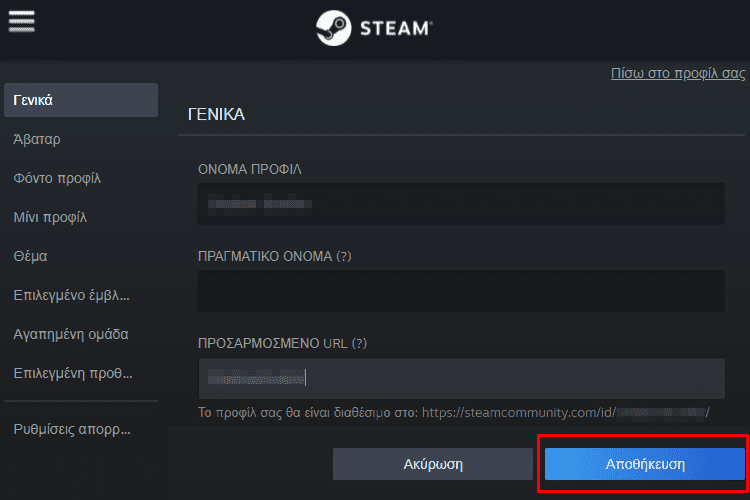Select the Γενικά sidebar tab
The image size is (750, 500).
[x=81, y=100]
